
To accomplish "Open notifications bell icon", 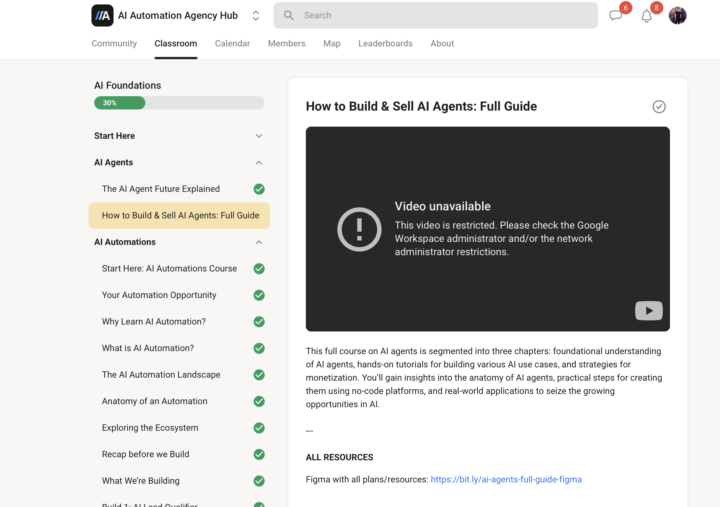I will coord(647,16).
